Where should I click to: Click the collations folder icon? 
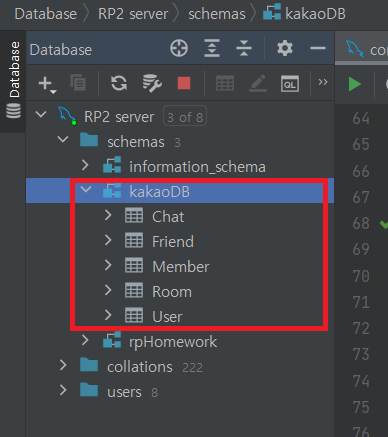tap(89, 365)
